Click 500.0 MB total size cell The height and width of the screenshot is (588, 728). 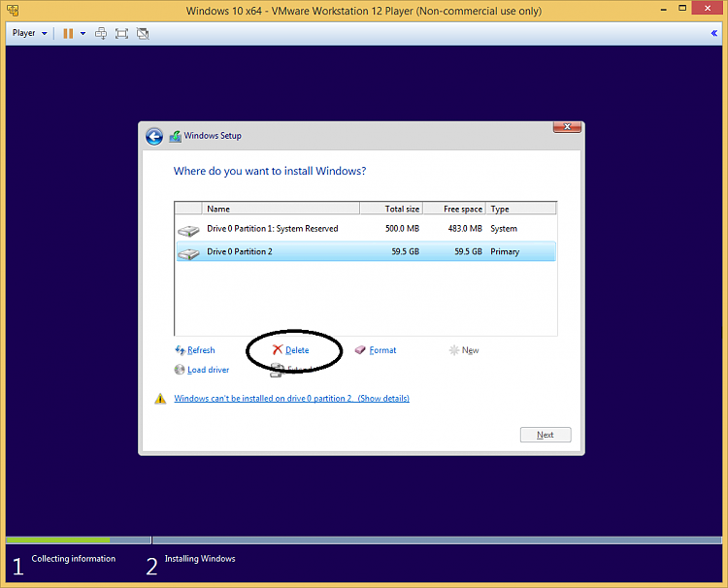[x=402, y=229]
